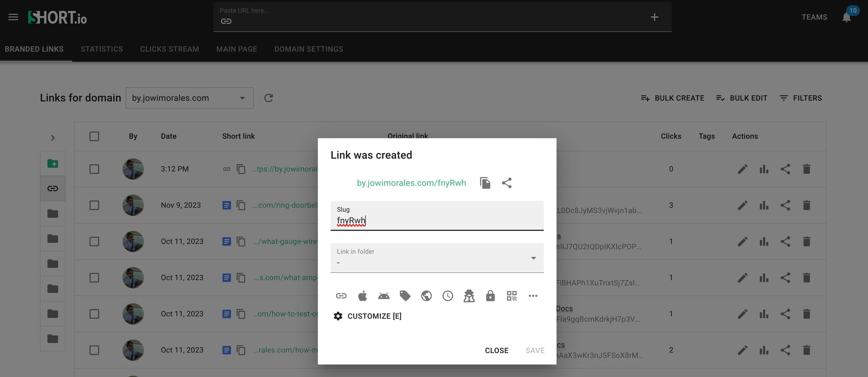Tick the select-all checkbox in table header
This screenshot has height=377, width=868.
pyautogui.click(x=94, y=136)
